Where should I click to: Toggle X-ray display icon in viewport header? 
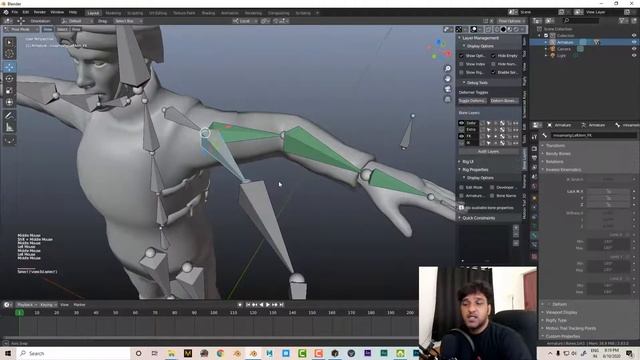488,29
